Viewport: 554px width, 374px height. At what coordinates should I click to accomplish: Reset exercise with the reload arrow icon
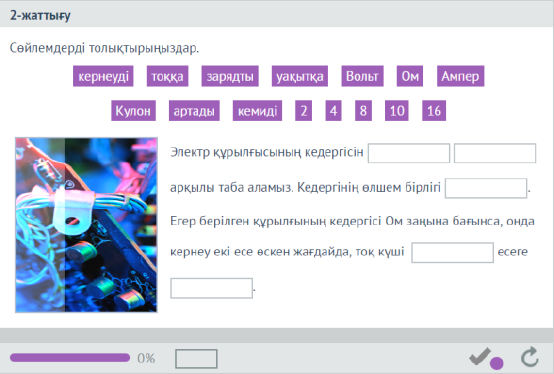[x=530, y=357]
